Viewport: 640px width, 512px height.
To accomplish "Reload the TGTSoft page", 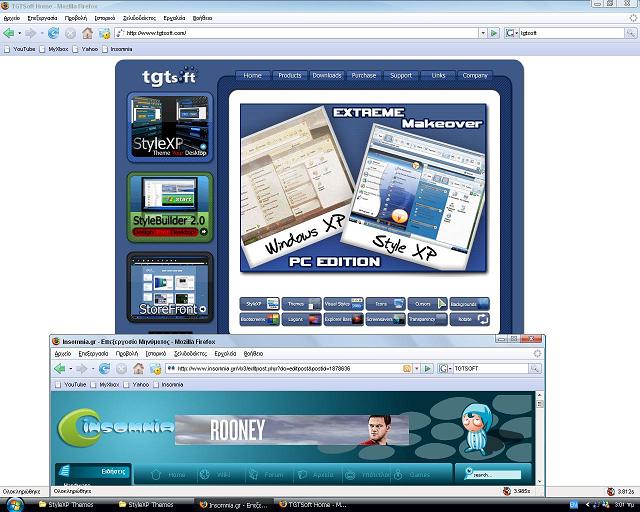I will point(53,33).
